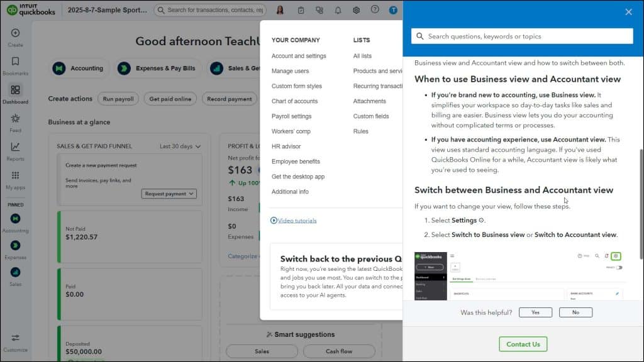The height and width of the screenshot is (362, 644).
Task: Expand the Last 30 days filter dropdown
Action: (x=180, y=145)
